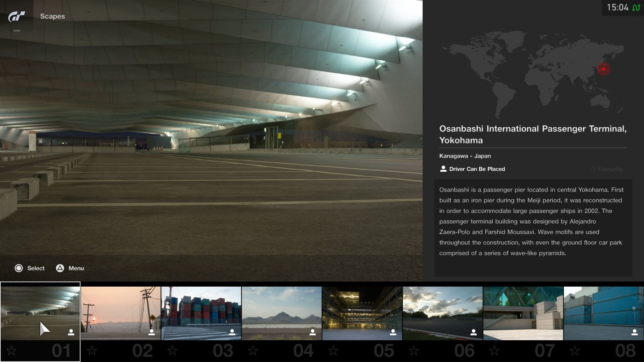This screenshot has height=362, width=644.
Task: Click the Driver Can Be Placed icon
Action: pyautogui.click(x=443, y=169)
